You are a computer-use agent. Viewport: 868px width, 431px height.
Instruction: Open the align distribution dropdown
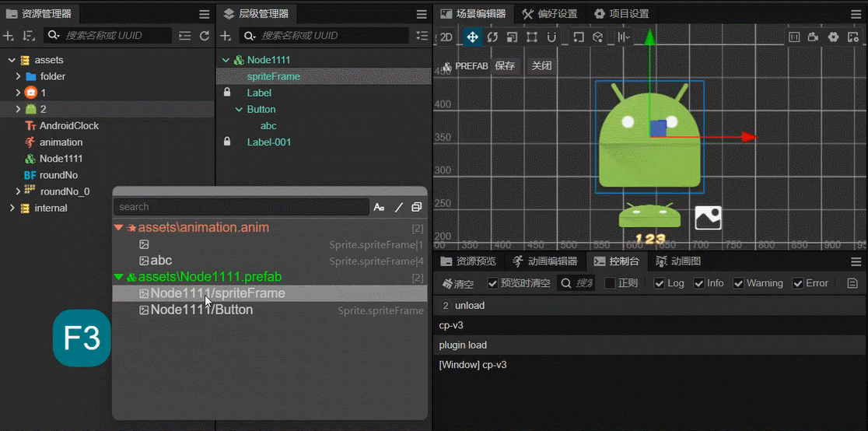click(625, 37)
